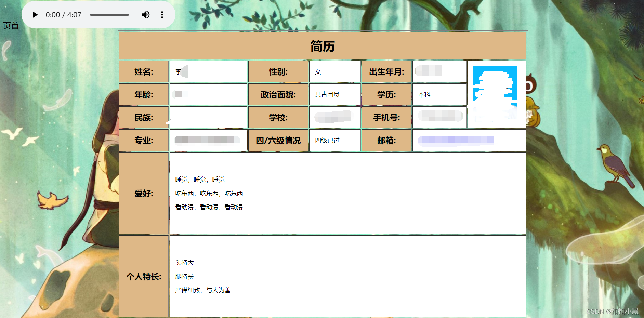This screenshot has width=644, height=318.
Task: Click the hobby line 吃东西，吃东西，吃东西
Action: point(209,193)
